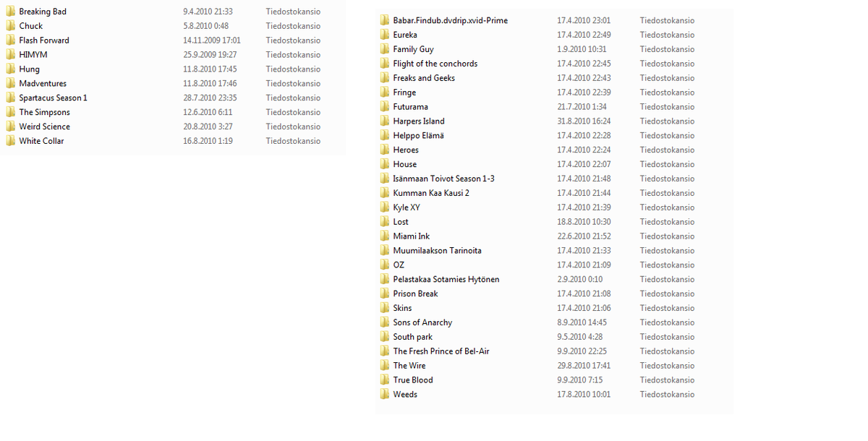The width and height of the screenshot is (868, 441).
Task: Select the Muumilaakson Tarinoita folder name
Action: point(437,251)
